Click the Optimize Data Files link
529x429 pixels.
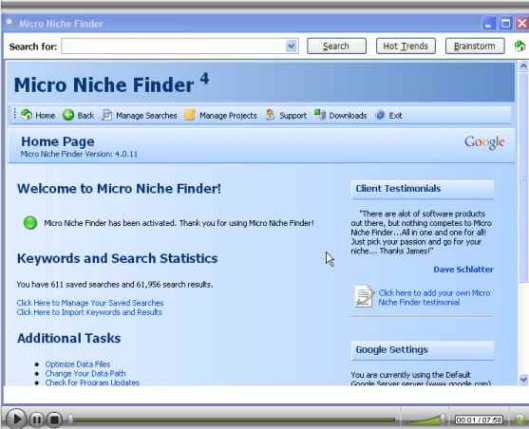78,364
